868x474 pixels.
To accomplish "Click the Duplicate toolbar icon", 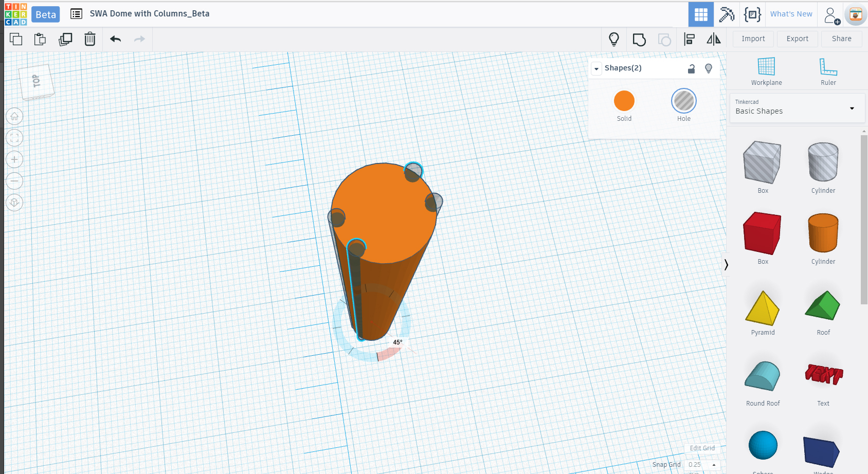I will click(x=65, y=39).
